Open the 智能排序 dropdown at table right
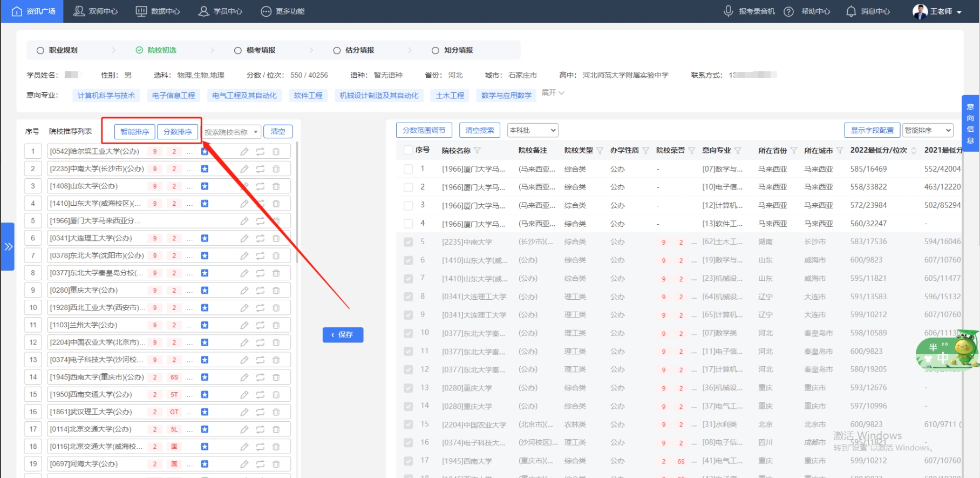The image size is (980, 478). tap(928, 130)
